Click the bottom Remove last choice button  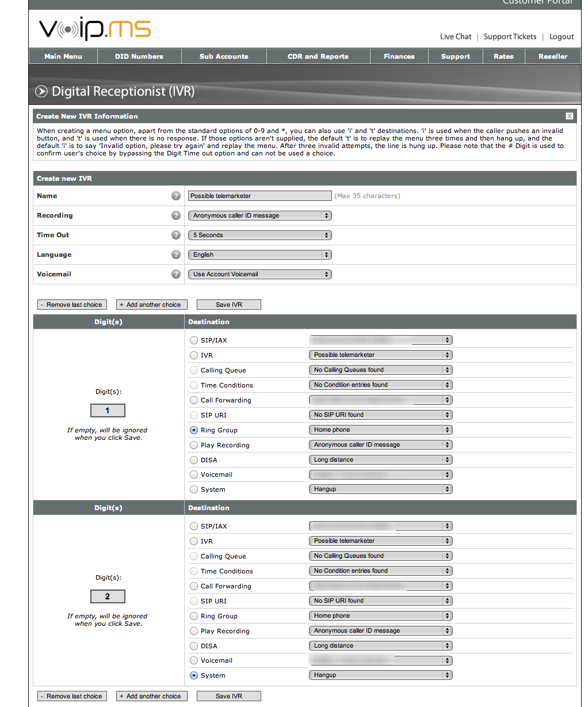72,696
